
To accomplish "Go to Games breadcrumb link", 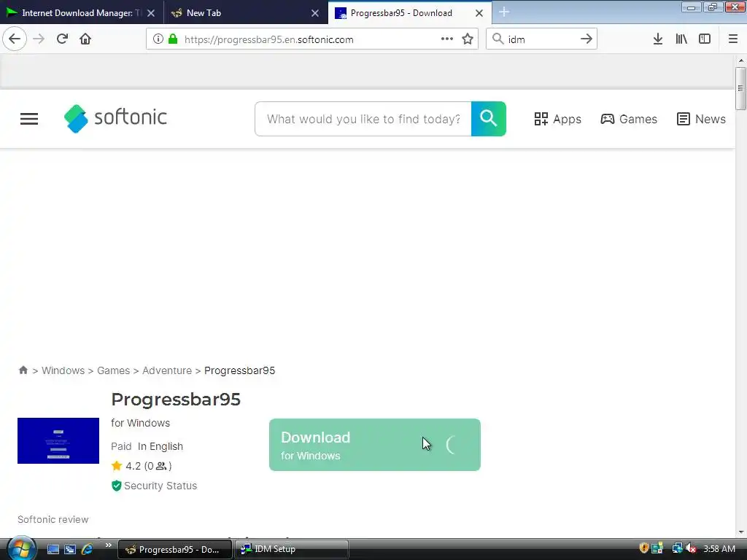I will pos(113,370).
